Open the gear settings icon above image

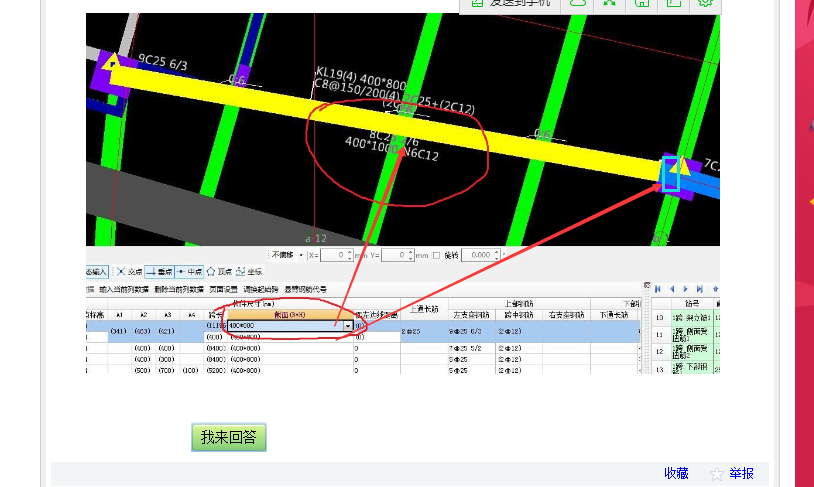(705, 3)
